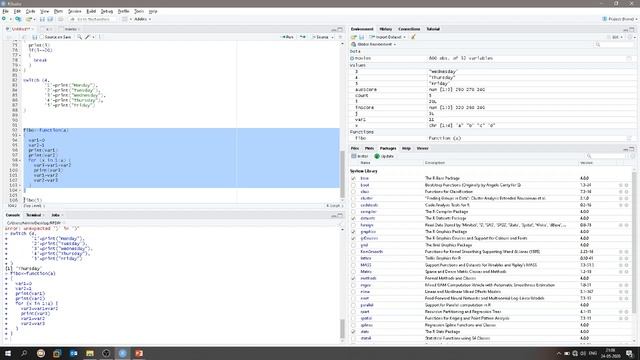Open the MASS package link
Screen dimensions: 640x360
point(365,265)
